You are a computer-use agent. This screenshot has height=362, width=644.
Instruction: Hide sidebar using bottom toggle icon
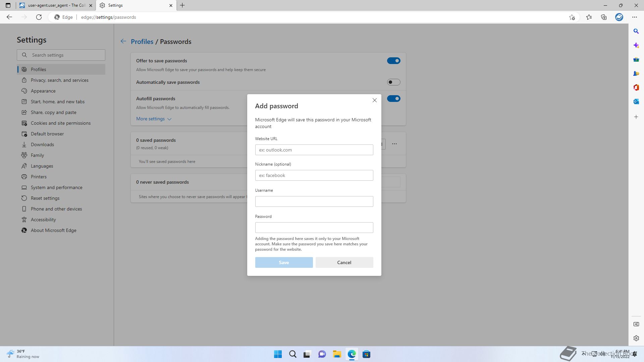(x=636, y=324)
